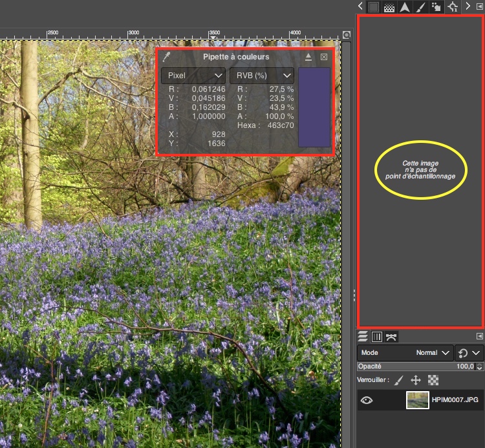Image resolution: width=485 pixels, height=448 pixels.
Task: Open the Pixel sample mode dropdown
Action: pos(193,76)
